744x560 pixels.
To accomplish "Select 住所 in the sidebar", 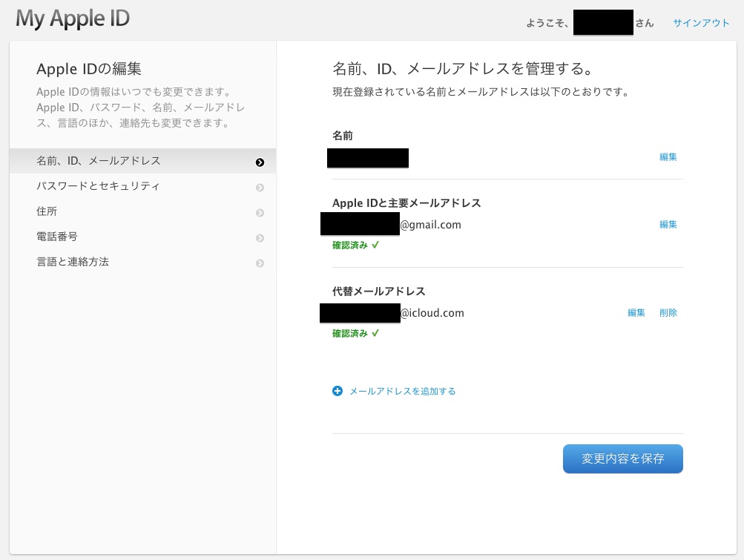I will (47, 211).
